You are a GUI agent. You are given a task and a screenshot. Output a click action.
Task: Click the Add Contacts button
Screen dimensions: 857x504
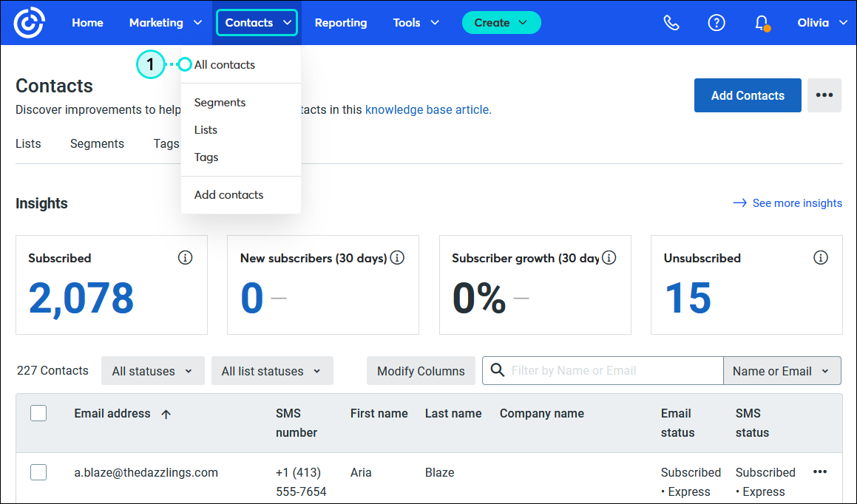(747, 95)
